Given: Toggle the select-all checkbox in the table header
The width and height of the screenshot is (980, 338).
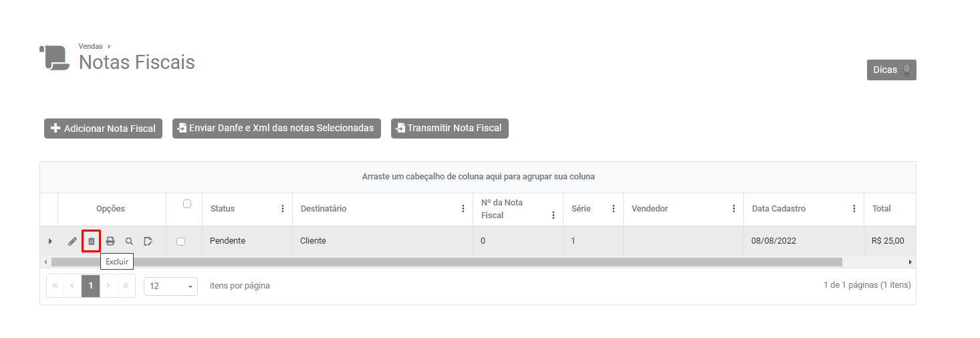Looking at the screenshot, I should pyautogui.click(x=187, y=204).
